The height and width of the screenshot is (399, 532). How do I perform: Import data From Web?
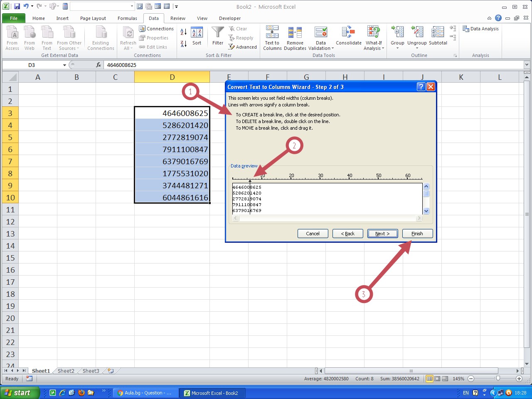30,38
